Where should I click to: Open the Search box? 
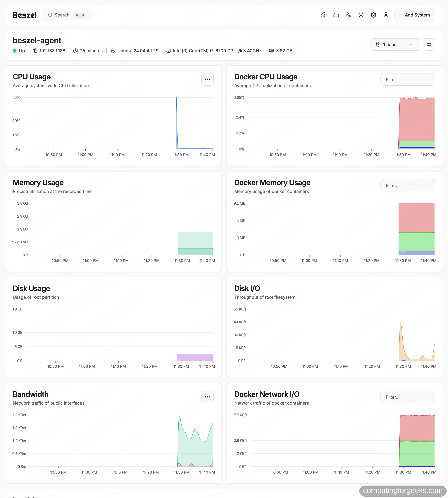click(67, 15)
